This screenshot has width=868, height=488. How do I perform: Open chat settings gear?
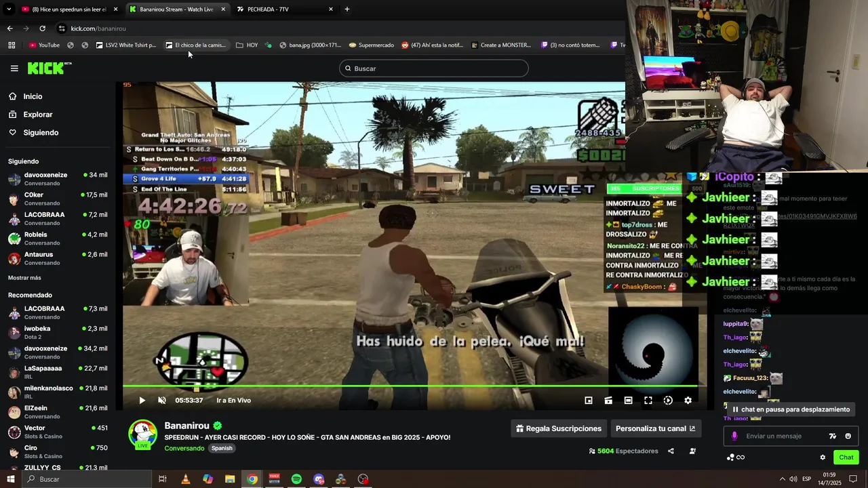click(823, 457)
